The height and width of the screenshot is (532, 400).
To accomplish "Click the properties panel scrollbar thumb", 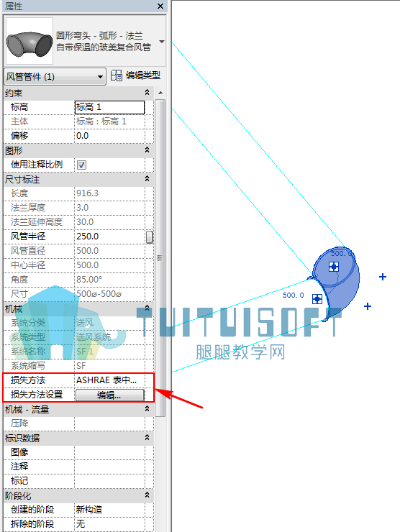I will 160,258.
